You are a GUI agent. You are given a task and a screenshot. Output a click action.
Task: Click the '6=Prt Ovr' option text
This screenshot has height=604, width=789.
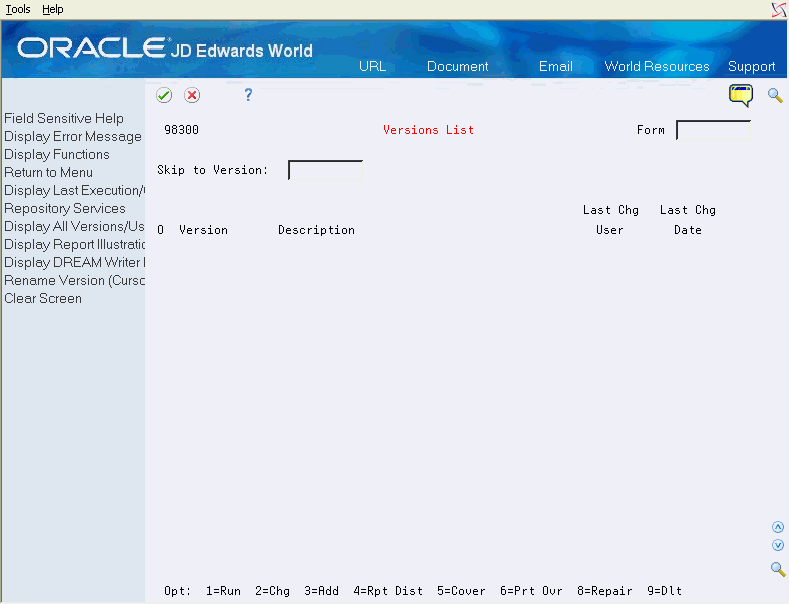531,591
